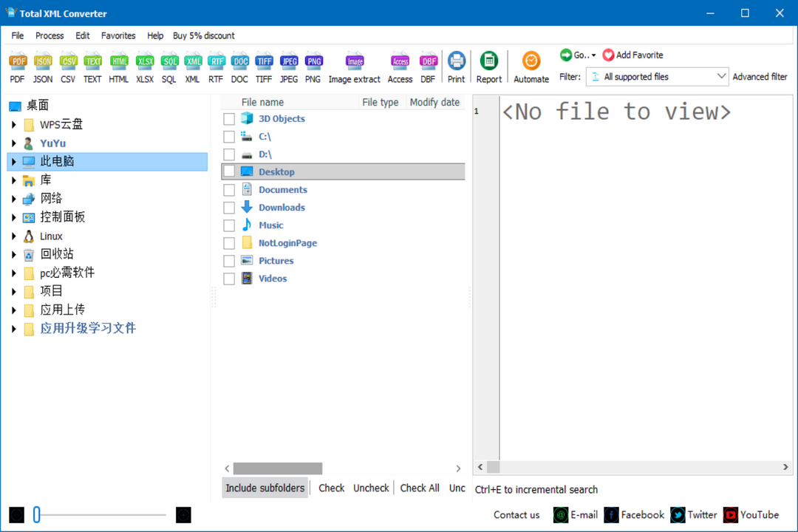Tick the checkbox next to Downloads
Image resolution: width=798 pixels, height=532 pixels.
pyautogui.click(x=229, y=208)
